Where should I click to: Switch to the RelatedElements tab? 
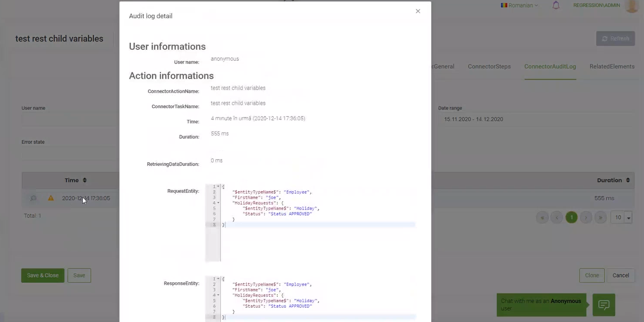tap(612, 67)
